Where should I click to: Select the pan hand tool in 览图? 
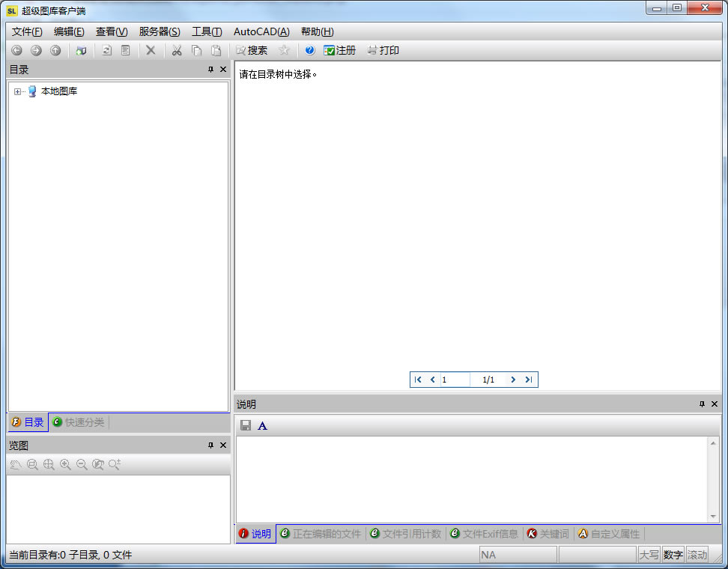(16, 464)
